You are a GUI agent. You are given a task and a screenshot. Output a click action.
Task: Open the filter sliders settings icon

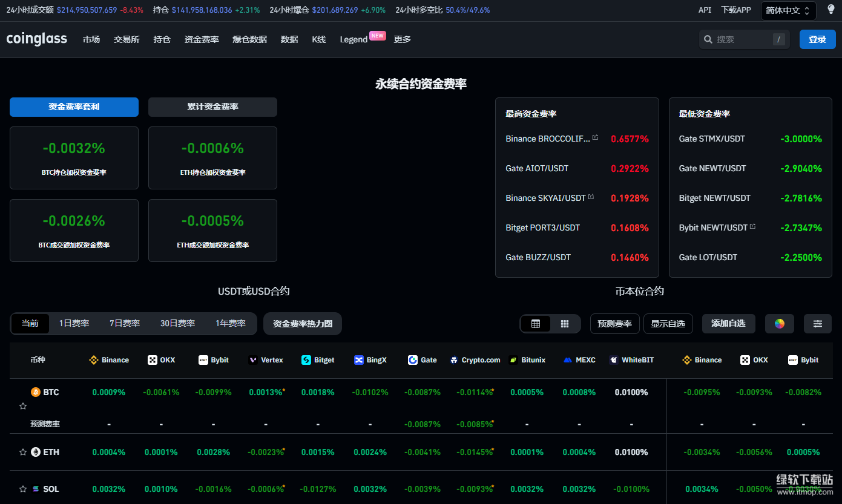point(818,324)
